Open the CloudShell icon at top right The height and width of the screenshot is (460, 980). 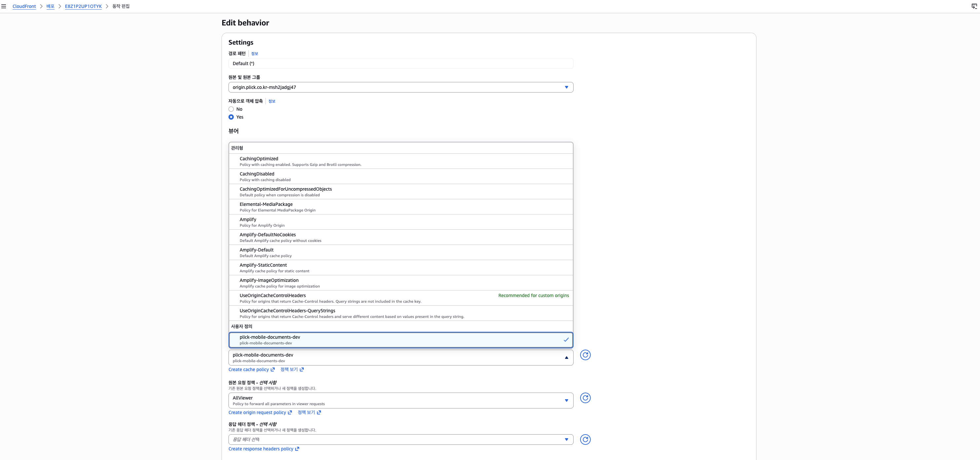[x=974, y=7]
